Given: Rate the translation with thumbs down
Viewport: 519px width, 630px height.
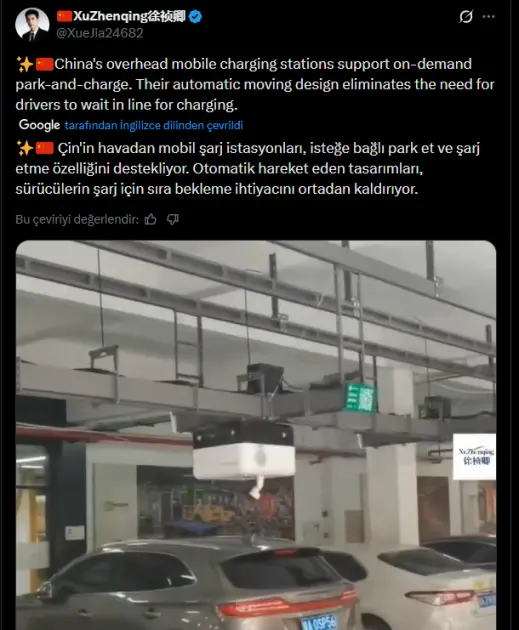Looking at the screenshot, I should pyautogui.click(x=173, y=219).
